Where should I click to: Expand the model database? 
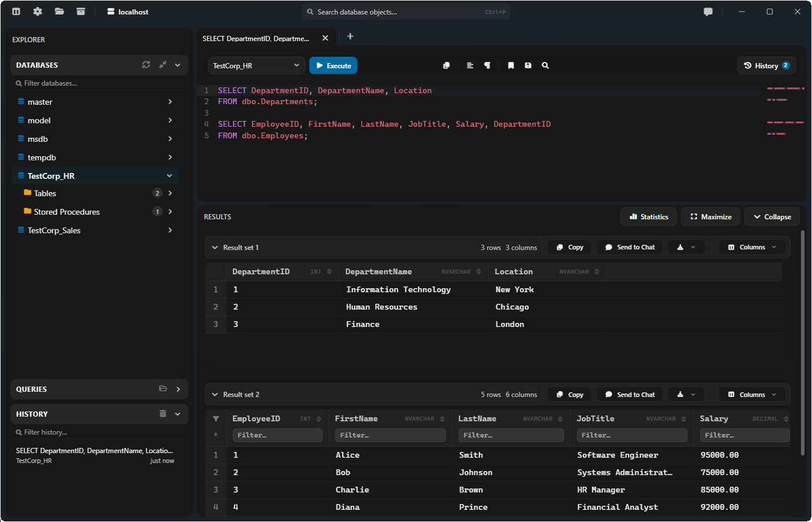point(170,120)
